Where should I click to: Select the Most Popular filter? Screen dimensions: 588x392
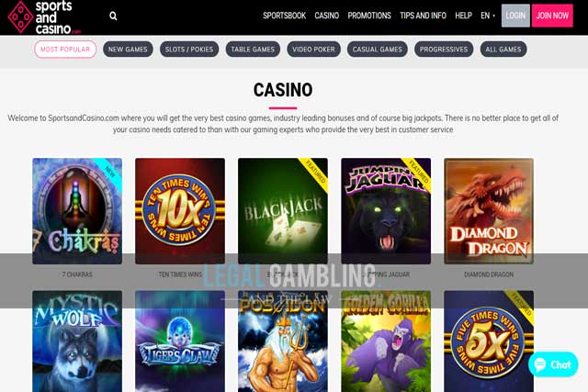(65, 49)
